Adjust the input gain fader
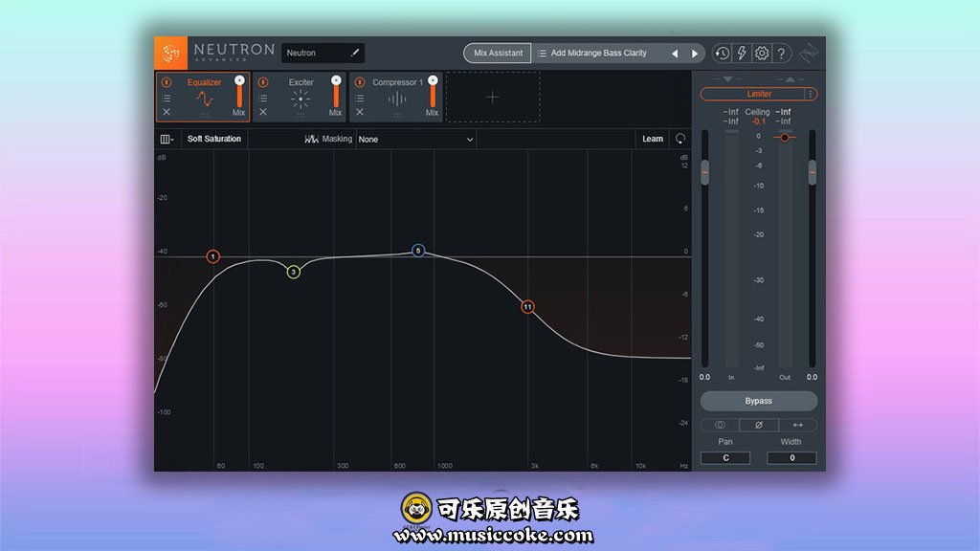This screenshot has height=551, width=980. [705, 172]
